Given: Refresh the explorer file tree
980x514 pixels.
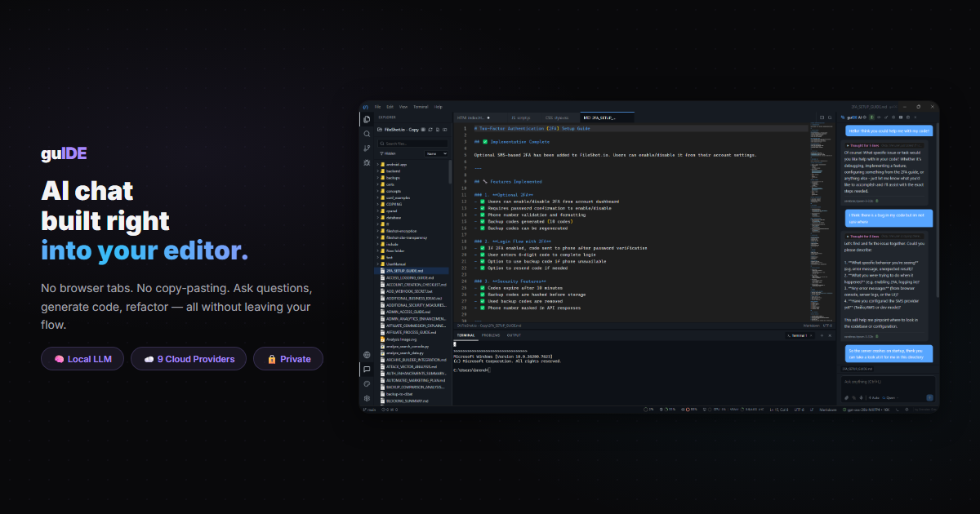Looking at the screenshot, I should [x=430, y=130].
